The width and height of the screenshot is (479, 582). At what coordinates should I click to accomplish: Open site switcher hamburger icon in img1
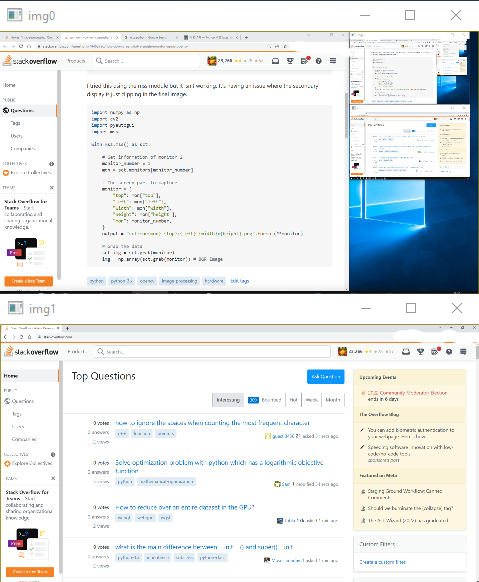click(x=463, y=352)
